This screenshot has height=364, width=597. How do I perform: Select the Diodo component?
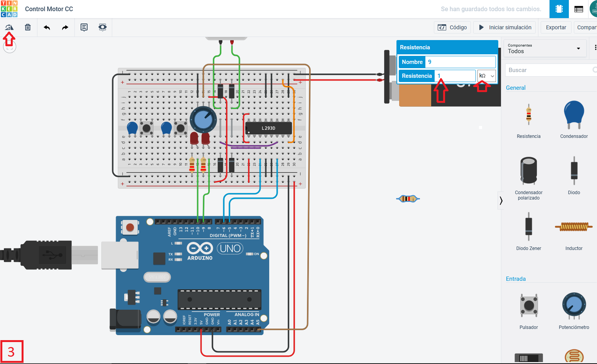click(574, 176)
